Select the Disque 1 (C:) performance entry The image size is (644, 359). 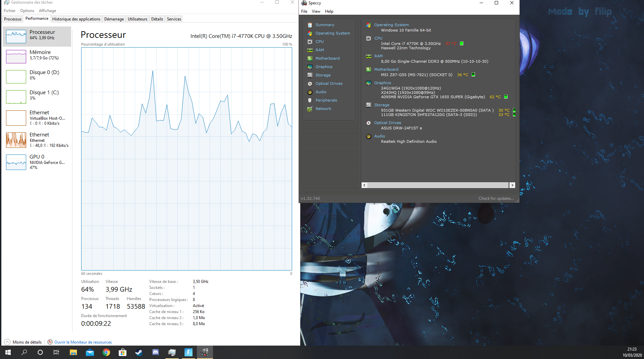[37, 97]
